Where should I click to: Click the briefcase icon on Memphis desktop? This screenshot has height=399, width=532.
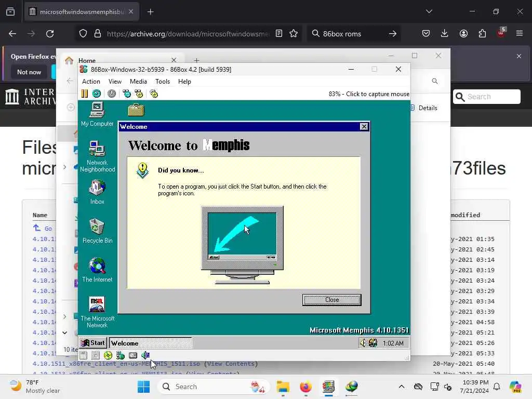(x=136, y=110)
